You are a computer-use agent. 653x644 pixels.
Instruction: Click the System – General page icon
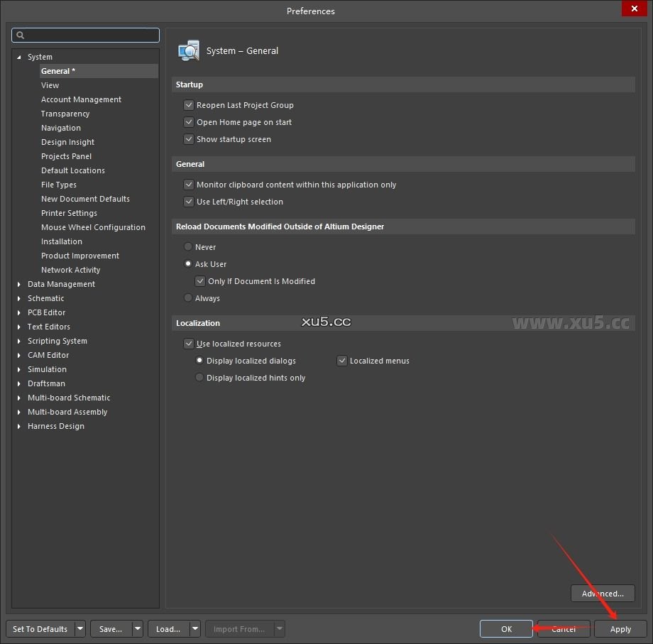coord(189,50)
